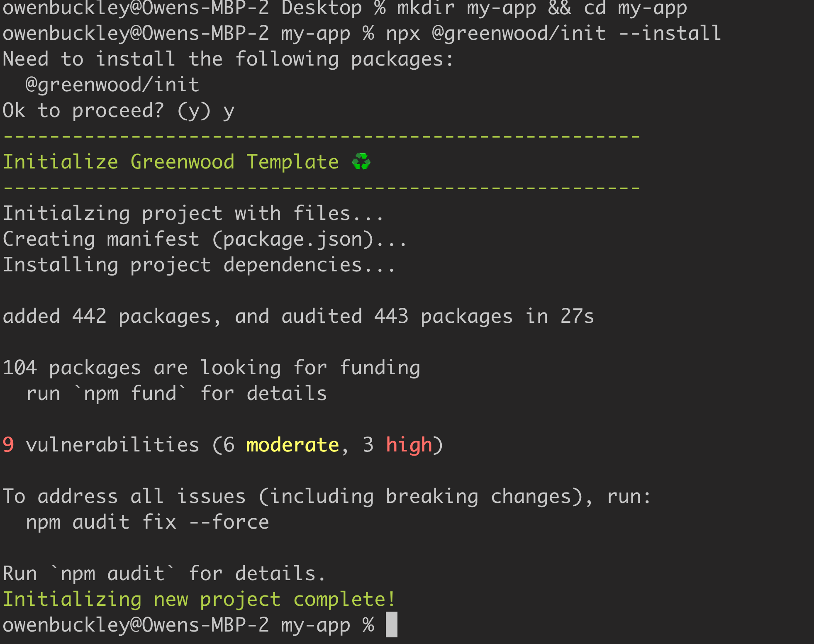This screenshot has width=814, height=644.
Task: Click the red number 9 vulnerabilities count
Action: point(8,445)
